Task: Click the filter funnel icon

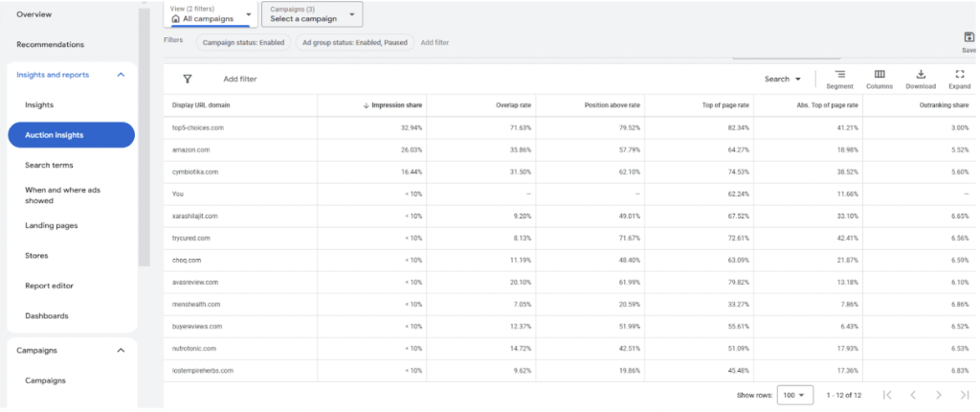Action: pyautogui.click(x=188, y=80)
